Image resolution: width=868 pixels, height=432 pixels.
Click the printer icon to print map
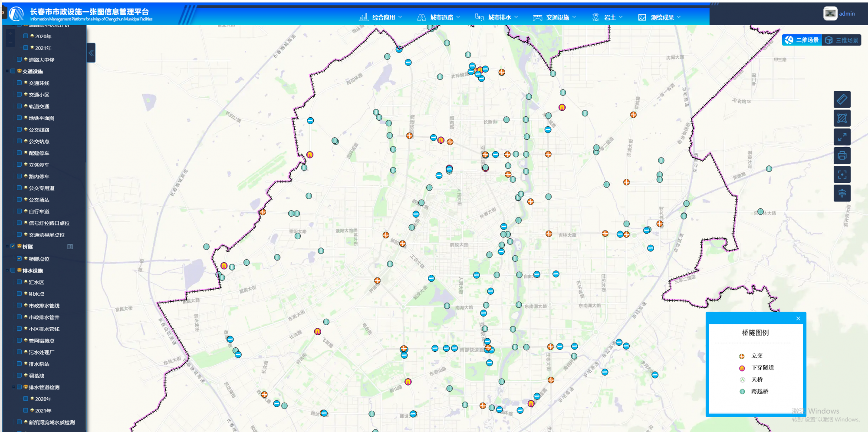(x=842, y=156)
